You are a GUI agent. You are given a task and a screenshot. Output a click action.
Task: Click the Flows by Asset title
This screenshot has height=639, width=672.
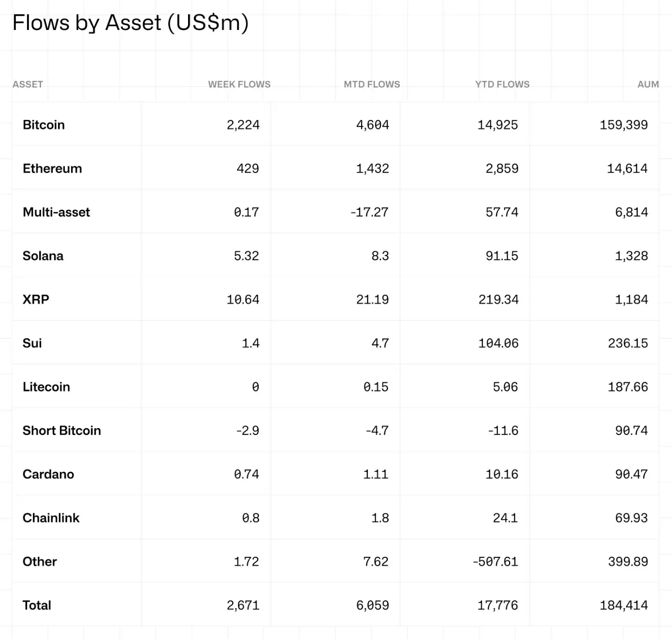pyautogui.click(x=131, y=23)
